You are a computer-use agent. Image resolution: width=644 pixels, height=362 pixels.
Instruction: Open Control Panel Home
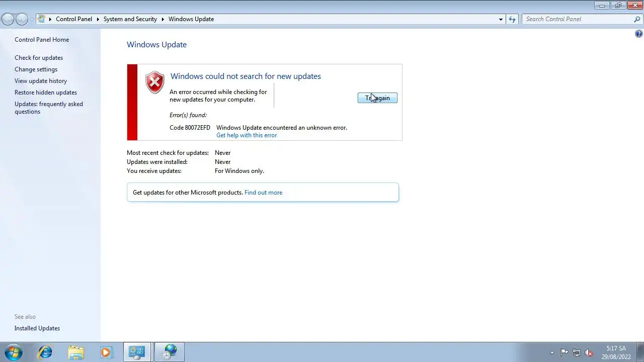(x=42, y=40)
